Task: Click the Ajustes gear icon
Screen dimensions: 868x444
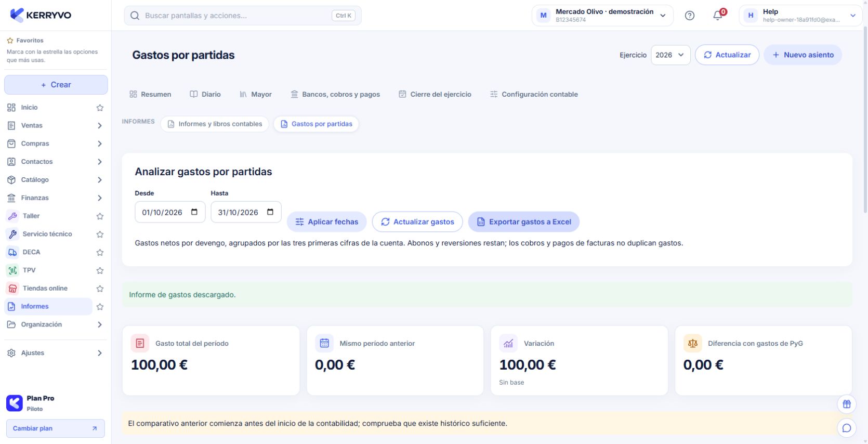Action: click(11, 353)
